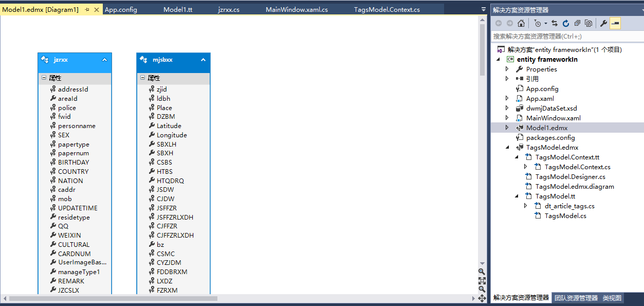Click the Zoom In magnifier on the diagram
The height and width of the screenshot is (306, 644).
[x=482, y=272]
